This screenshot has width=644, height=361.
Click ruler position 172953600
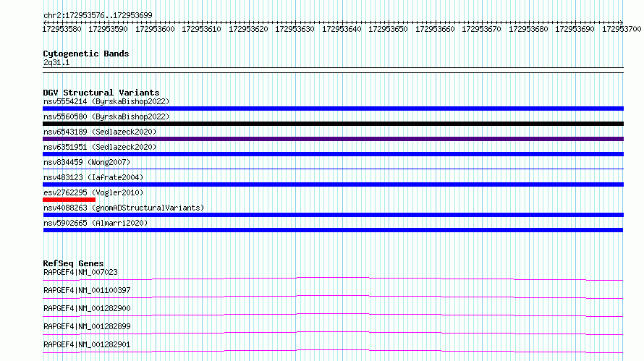(155, 29)
